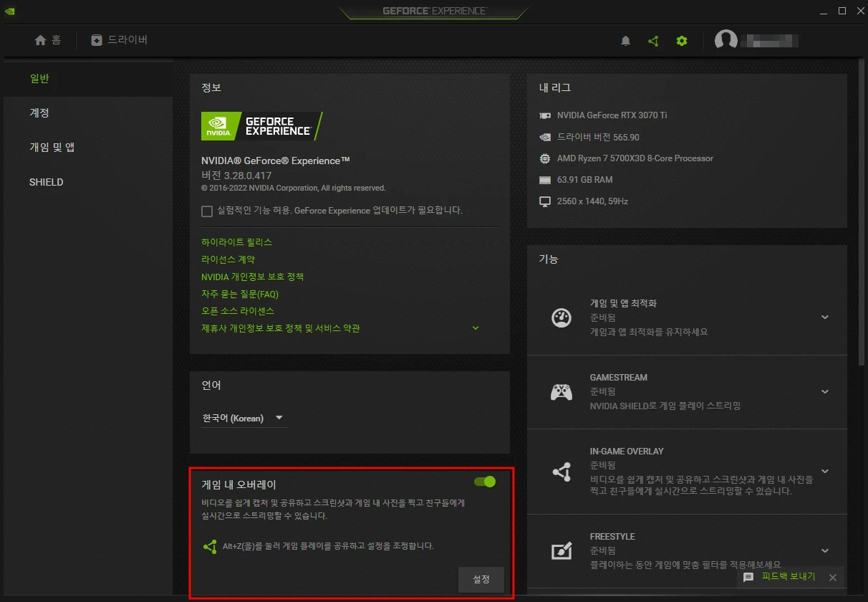Click the 드라이버 버전 565.90 text
The width and height of the screenshot is (868, 602).
click(x=599, y=137)
